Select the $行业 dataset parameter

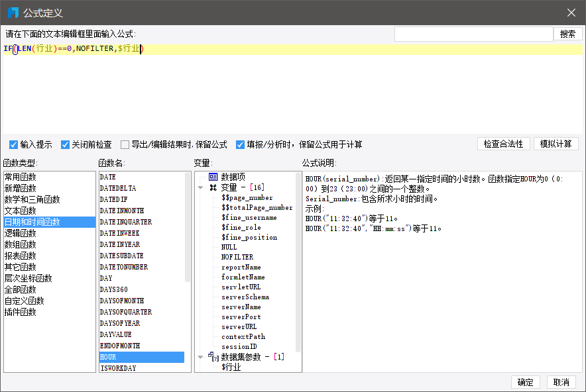pos(231,367)
